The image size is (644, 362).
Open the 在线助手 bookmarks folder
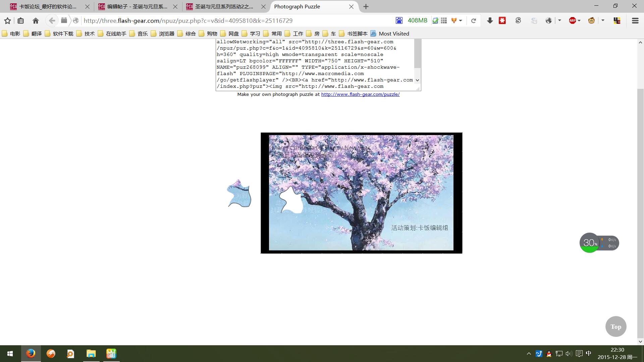(112, 34)
